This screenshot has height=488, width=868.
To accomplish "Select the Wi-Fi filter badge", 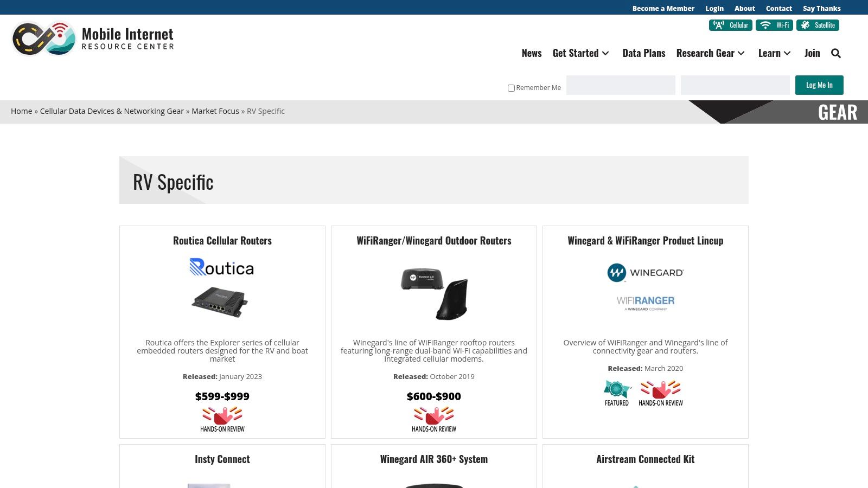I will click(774, 25).
